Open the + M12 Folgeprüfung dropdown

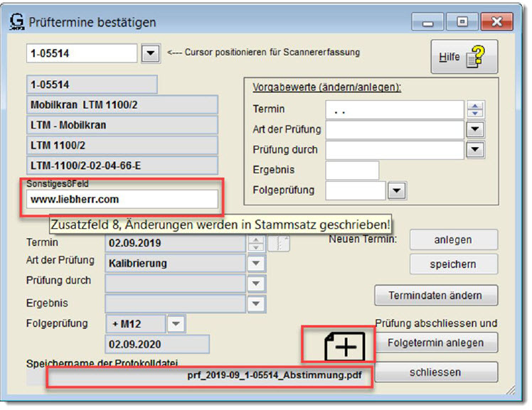[x=176, y=324]
